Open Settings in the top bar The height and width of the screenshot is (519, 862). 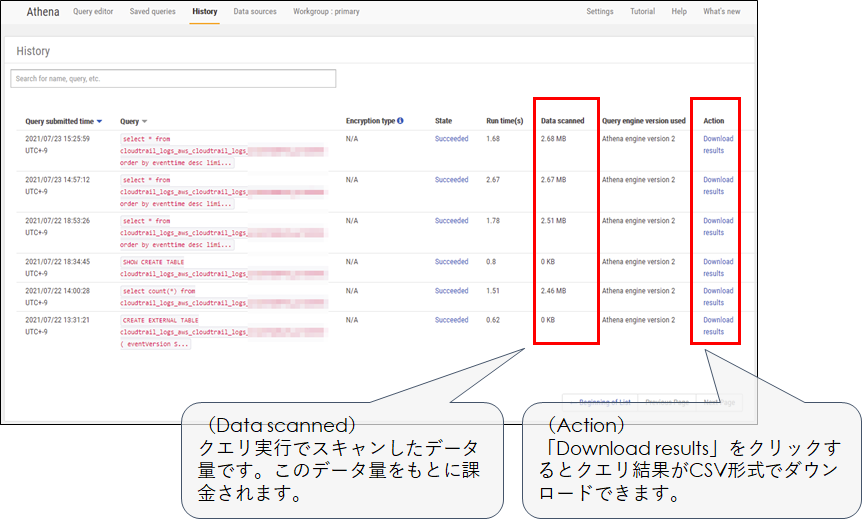pos(600,12)
